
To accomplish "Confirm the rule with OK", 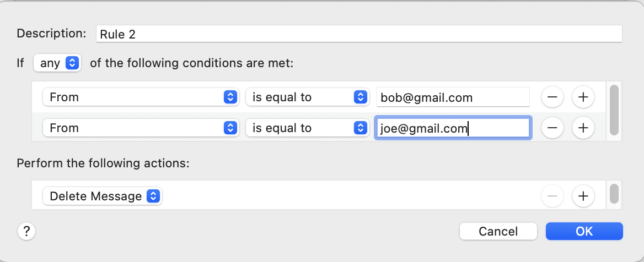I will [584, 231].
